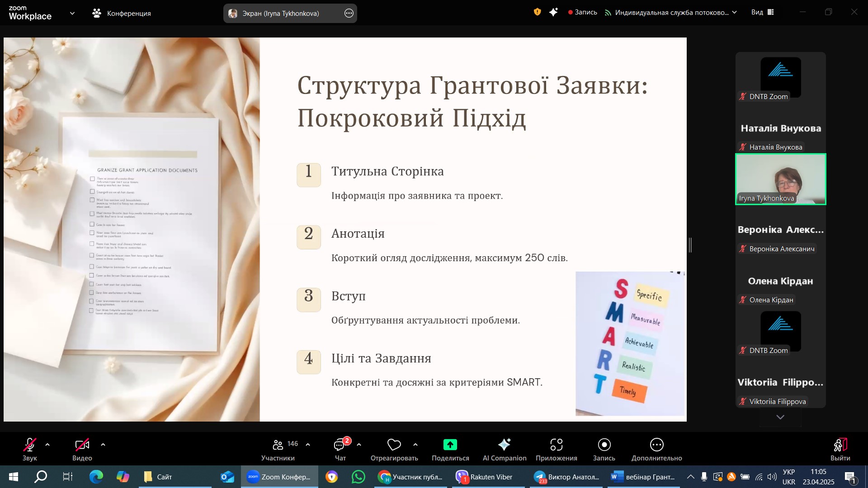This screenshot has width=868, height=488.
Task: Expand audio options arrow next to mic
Action: pyautogui.click(x=47, y=445)
